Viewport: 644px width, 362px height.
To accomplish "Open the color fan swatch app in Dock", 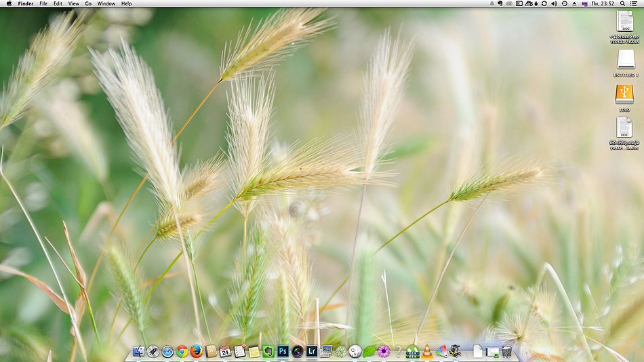I will coord(441,351).
